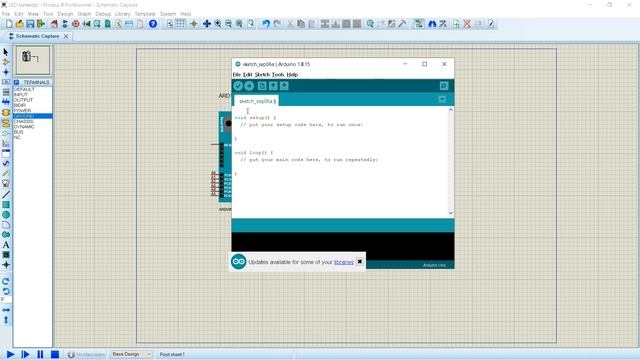
Task: Open Proteus File menu
Action: pyautogui.click(x=6, y=14)
